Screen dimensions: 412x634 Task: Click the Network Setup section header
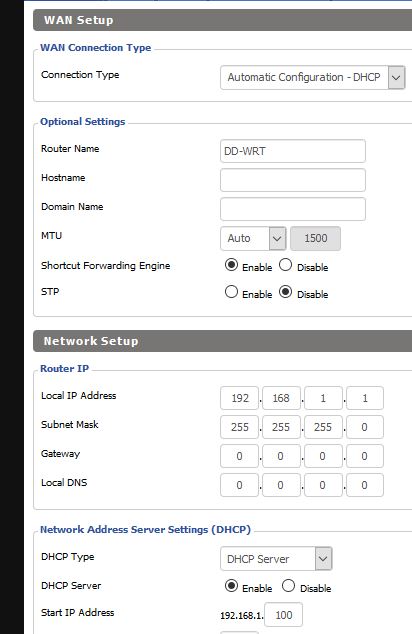tap(222, 341)
